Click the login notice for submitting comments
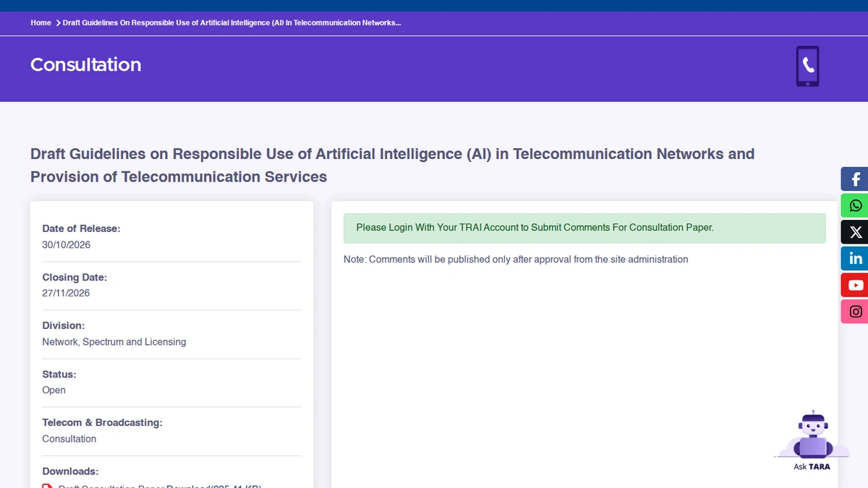The image size is (868, 488). point(584,228)
